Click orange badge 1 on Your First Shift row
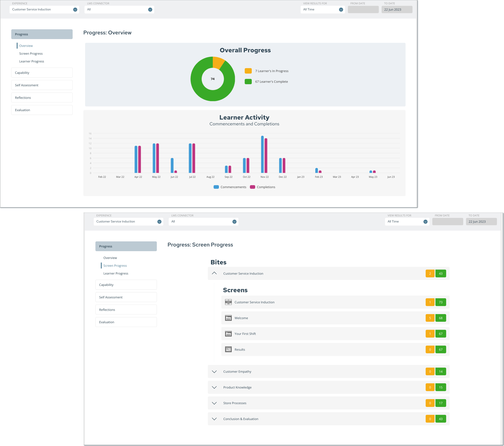Image resolution: width=504 pixels, height=446 pixels. (430, 334)
